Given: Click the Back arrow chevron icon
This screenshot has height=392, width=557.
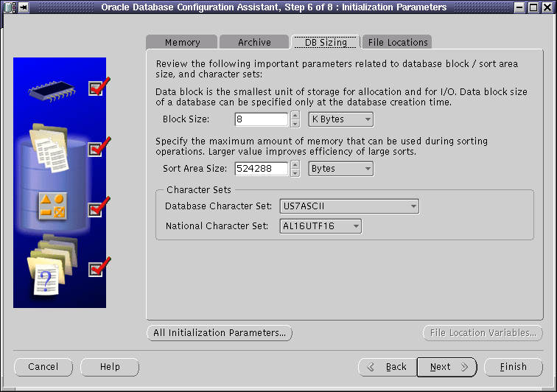Looking at the screenshot, I should pyautogui.click(x=371, y=367).
